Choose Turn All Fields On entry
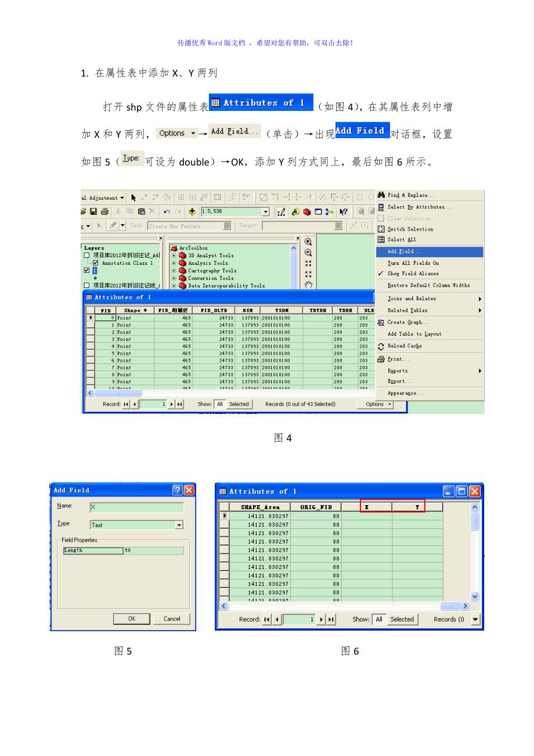This screenshot has height=756, width=534. click(430, 263)
